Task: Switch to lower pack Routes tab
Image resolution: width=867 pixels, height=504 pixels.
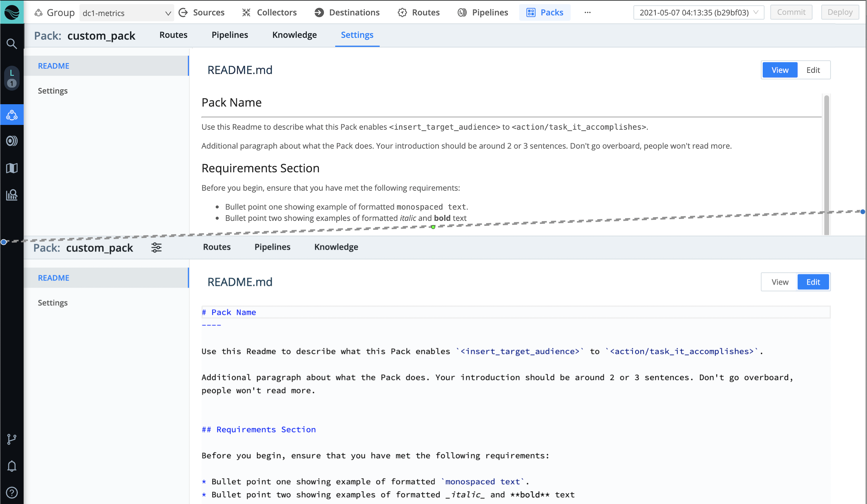Action: [217, 247]
